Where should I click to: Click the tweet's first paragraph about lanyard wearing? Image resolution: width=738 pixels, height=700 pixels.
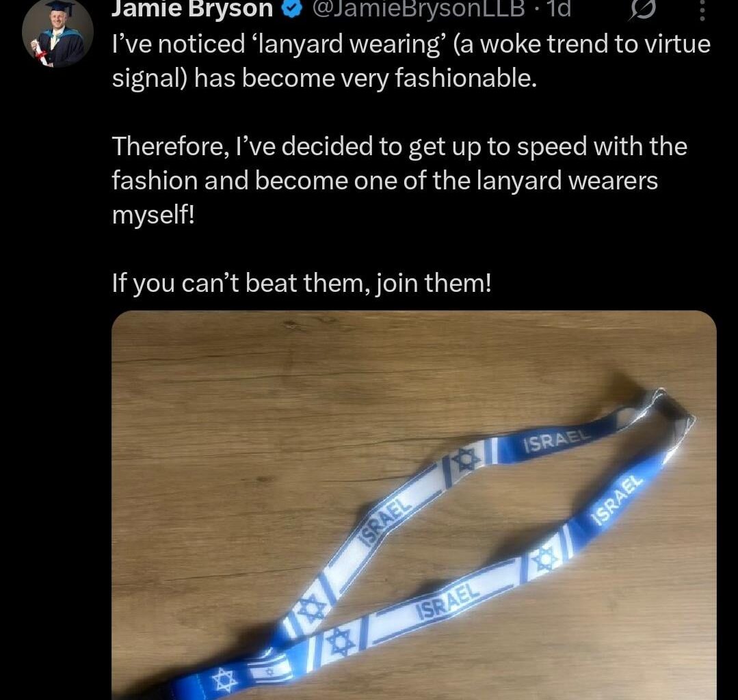411,61
